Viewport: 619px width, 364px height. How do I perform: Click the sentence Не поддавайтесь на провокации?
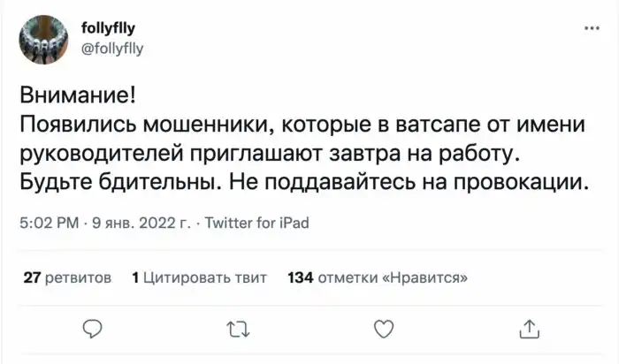click(399, 185)
